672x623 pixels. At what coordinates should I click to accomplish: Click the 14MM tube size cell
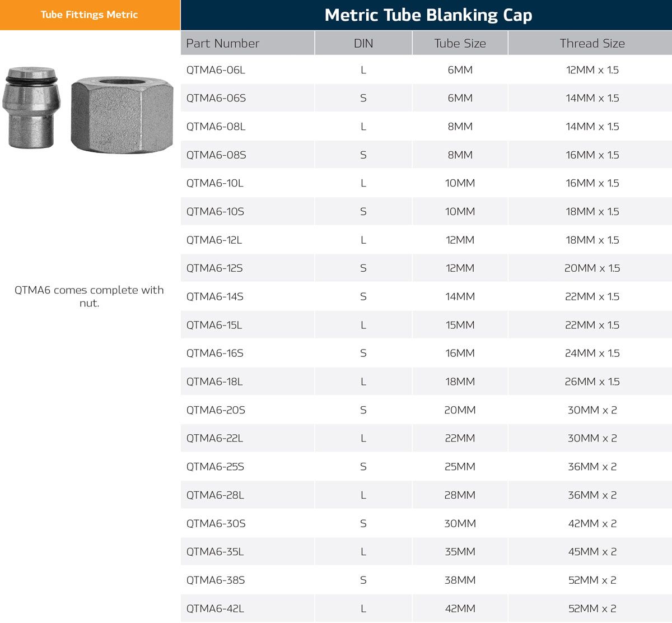(460, 296)
